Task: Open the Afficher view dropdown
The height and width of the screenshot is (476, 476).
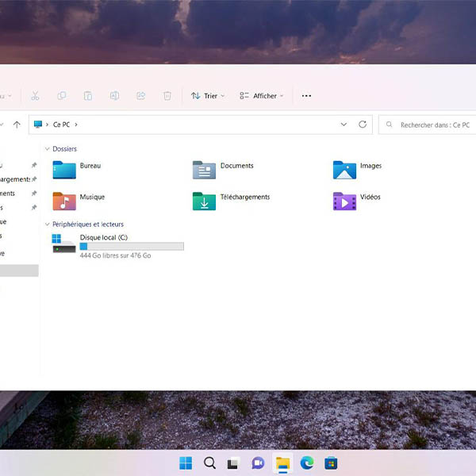Action: (261, 96)
